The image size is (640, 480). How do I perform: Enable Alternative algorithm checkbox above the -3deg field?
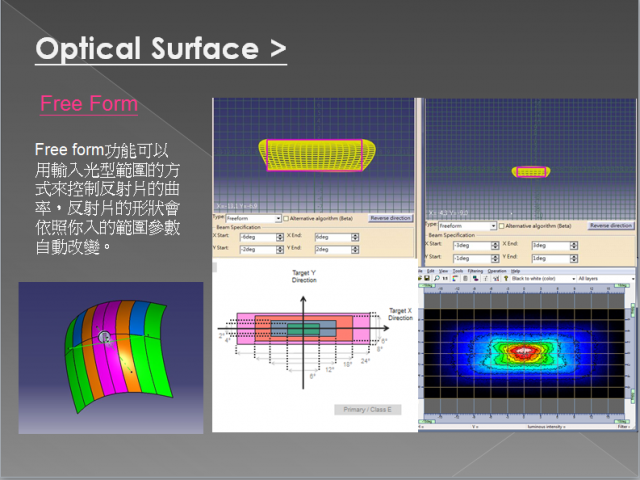click(501, 226)
